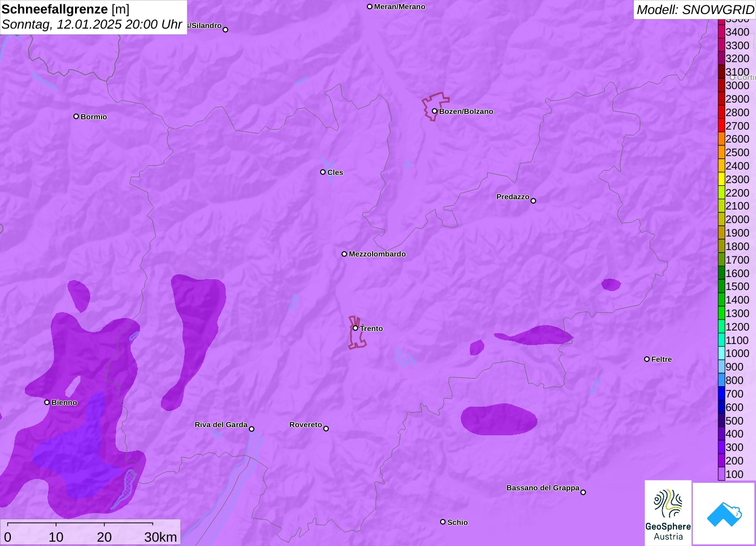Click the 2700 m red legend swatch
Image resolution: width=756 pixels, height=546 pixels.
(x=721, y=126)
